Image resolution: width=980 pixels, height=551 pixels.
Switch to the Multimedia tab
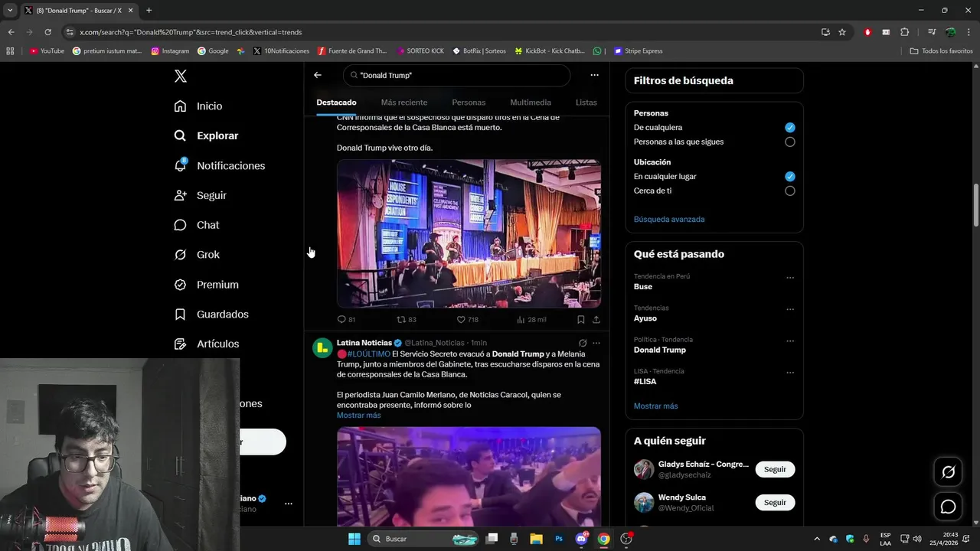pyautogui.click(x=531, y=103)
